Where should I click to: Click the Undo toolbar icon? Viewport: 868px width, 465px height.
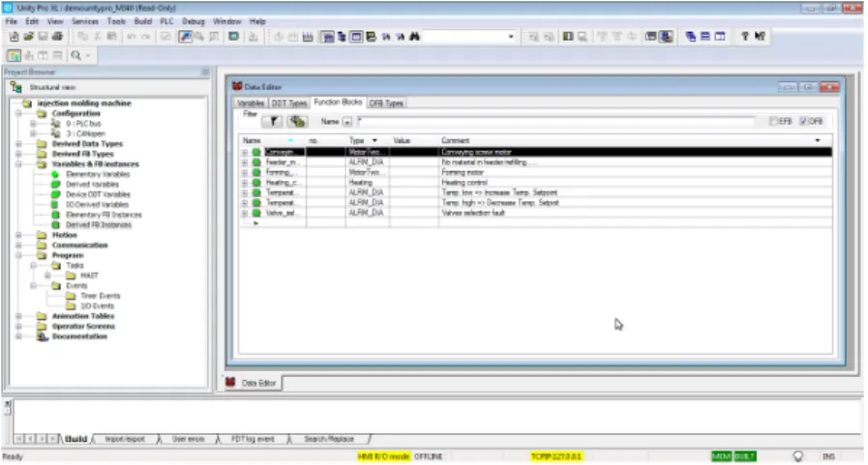point(132,37)
